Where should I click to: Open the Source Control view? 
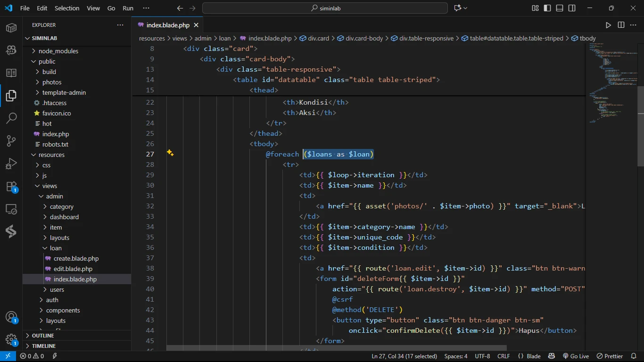(x=11, y=140)
